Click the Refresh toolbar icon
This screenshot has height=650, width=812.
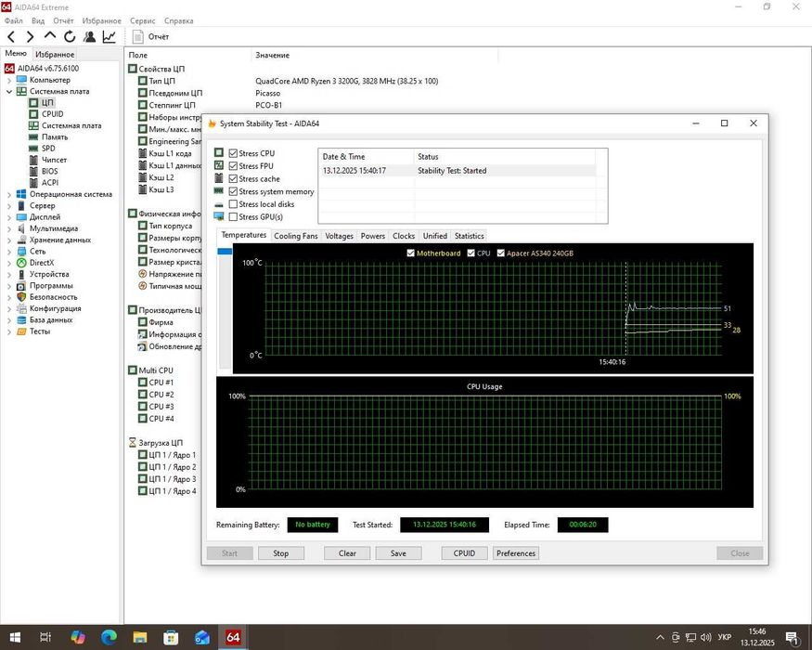70,36
